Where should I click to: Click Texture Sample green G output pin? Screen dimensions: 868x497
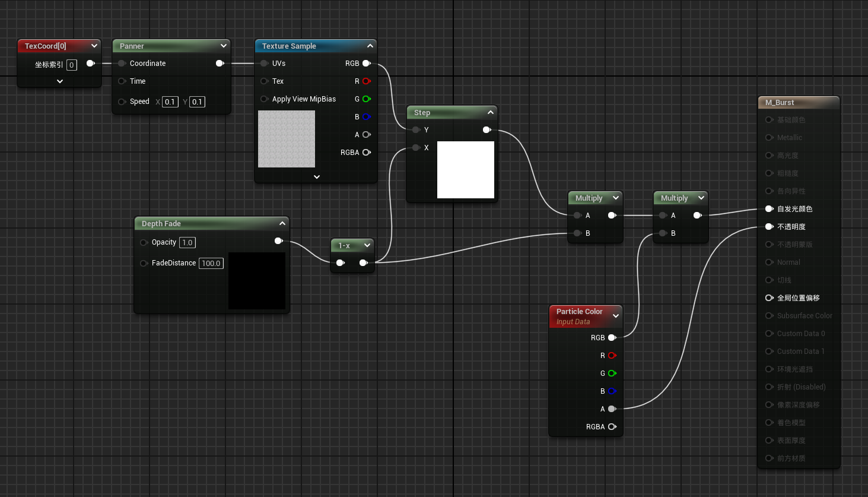tap(367, 99)
